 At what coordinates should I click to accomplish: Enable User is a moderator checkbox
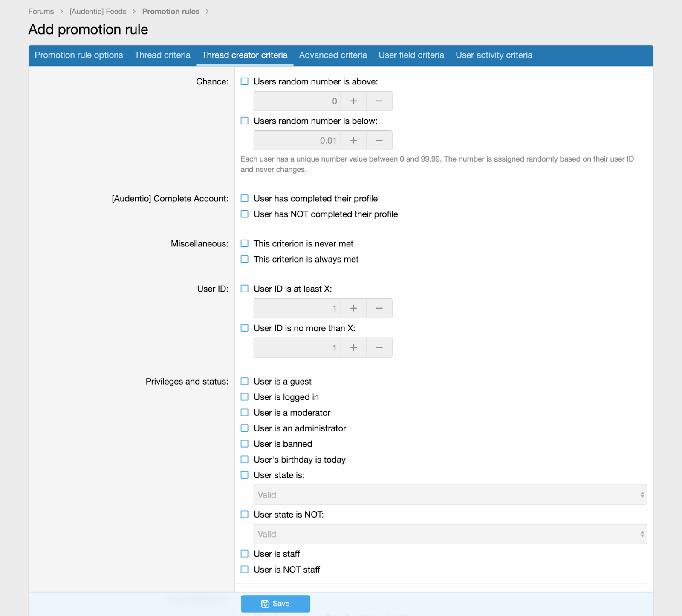coord(245,413)
